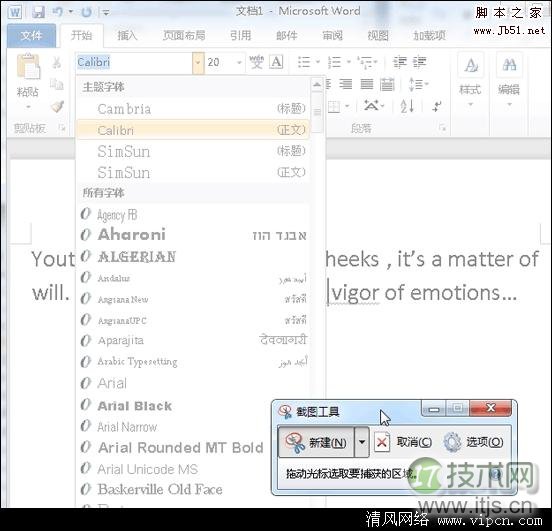
Task: Expand the Bullets library dropdown arrow
Action: [318, 62]
